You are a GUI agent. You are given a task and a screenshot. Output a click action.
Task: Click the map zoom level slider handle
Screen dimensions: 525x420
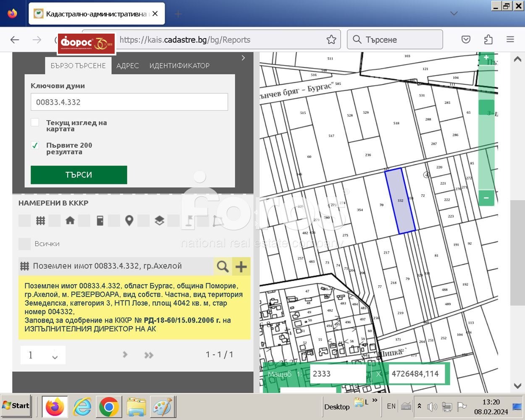(486, 108)
